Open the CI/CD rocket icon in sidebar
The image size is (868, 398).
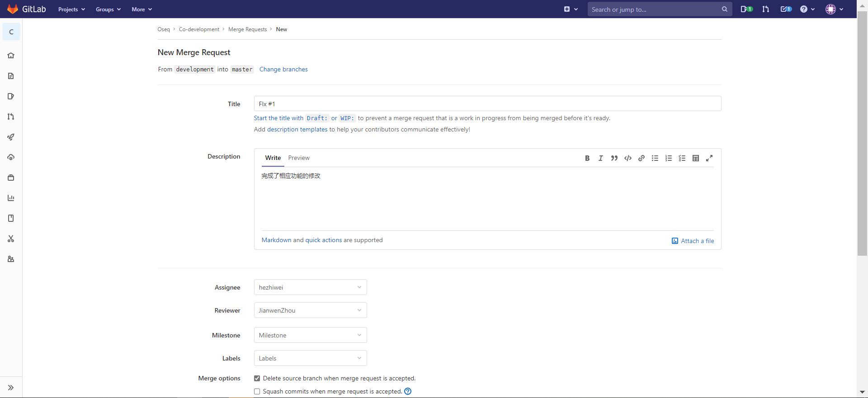click(x=11, y=137)
